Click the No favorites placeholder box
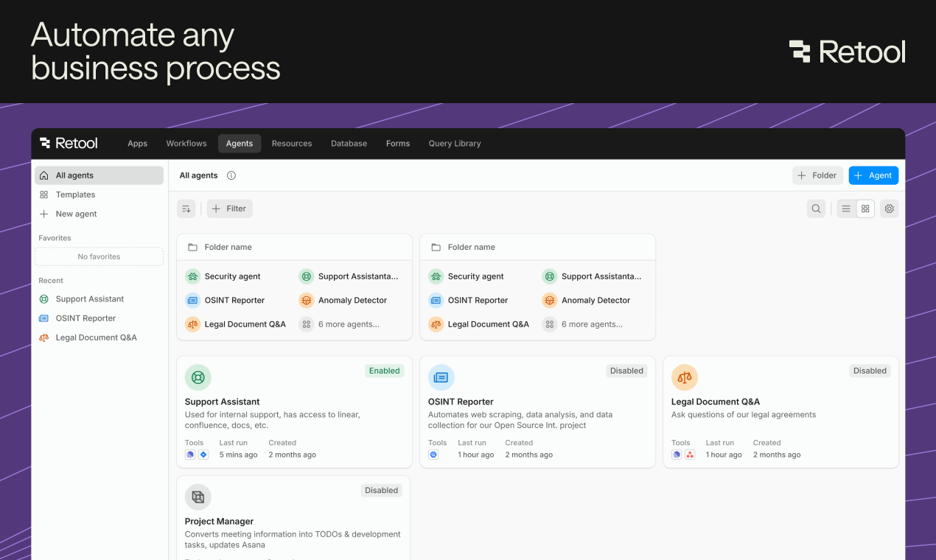 click(x=99, y=256)
